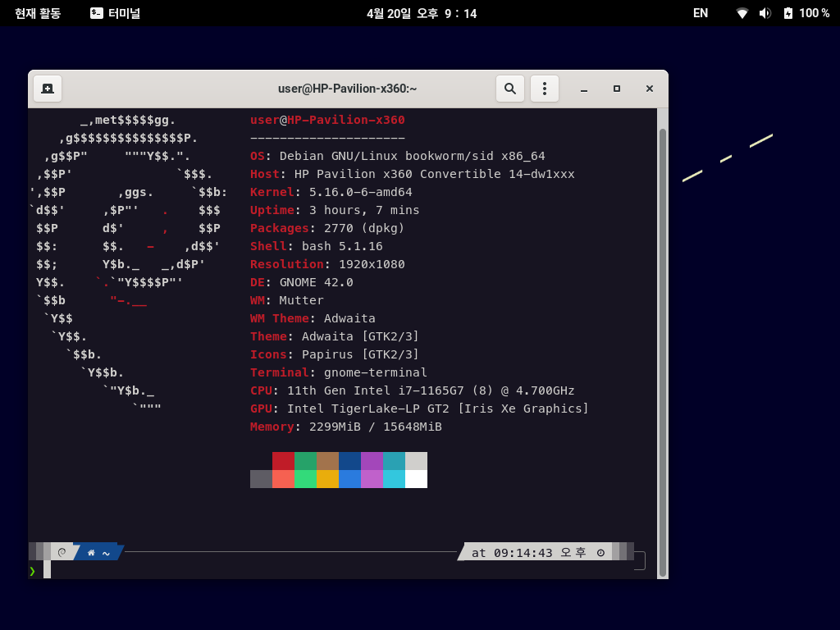The width and height of the screenshot is (840, 630).
Task: Click the red color block in neofetch
Action: [x=283, y=461]
